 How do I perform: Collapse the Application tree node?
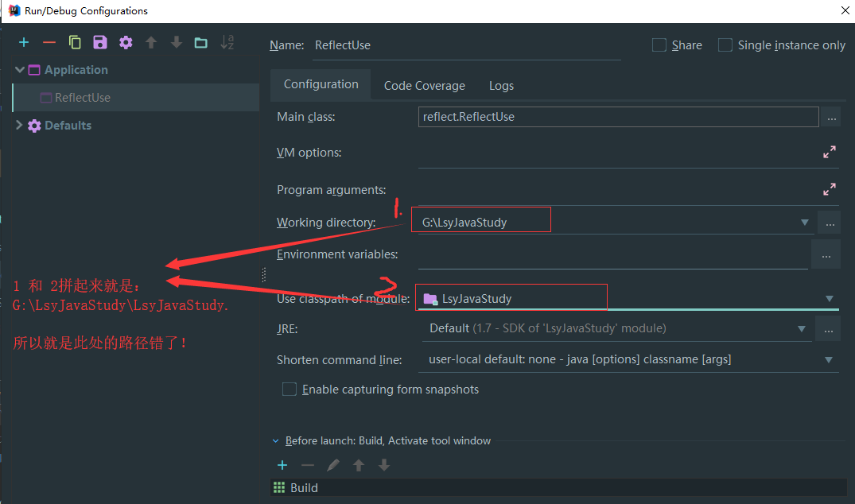(x=19, y=70)
